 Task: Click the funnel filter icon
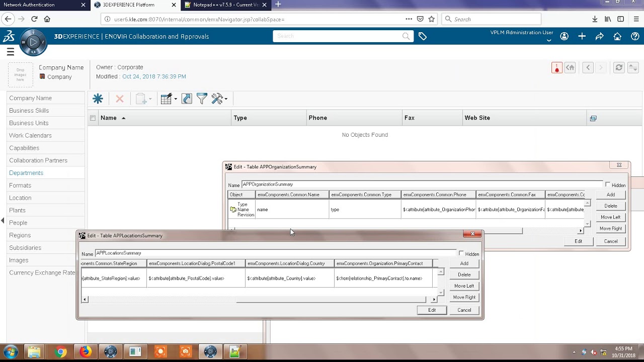click(x=202, y=99)
